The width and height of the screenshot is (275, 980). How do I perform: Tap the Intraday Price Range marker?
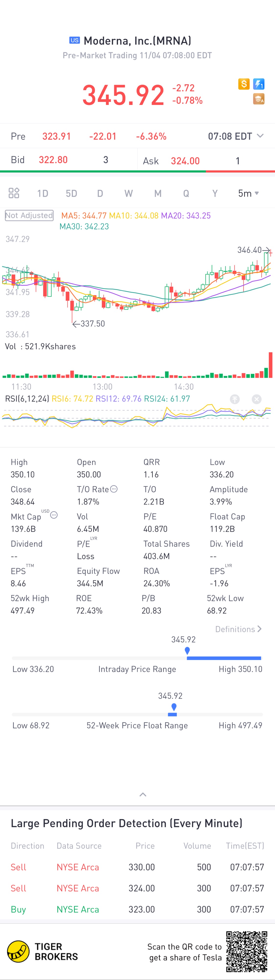pyautogui.click(x=187, y=651)
